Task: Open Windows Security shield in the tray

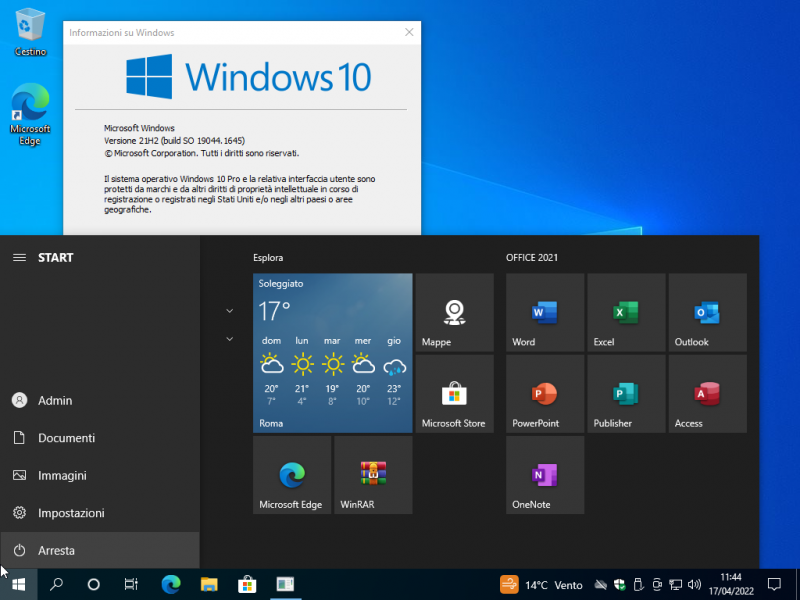Action: (x=620, y=585)
